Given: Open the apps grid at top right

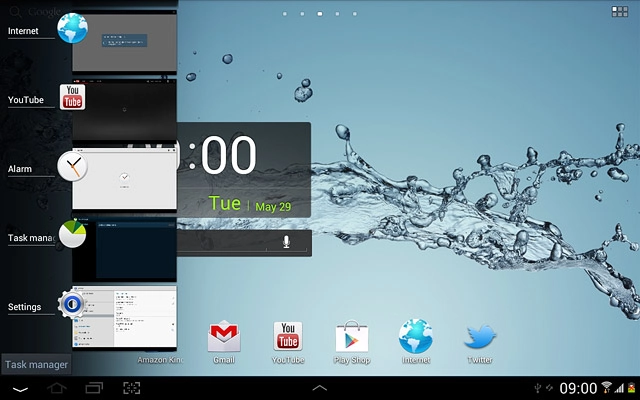Looking at the screenshot, I should [620, 13].
